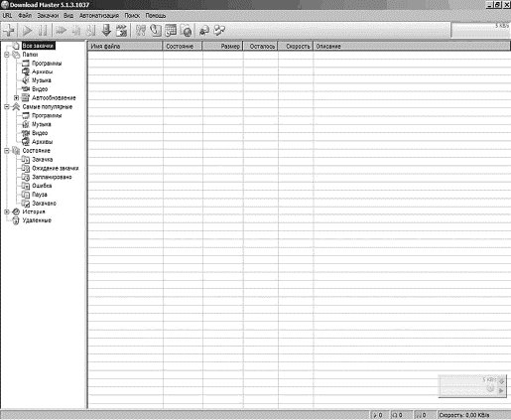The height and width of the screenshot is (420, 511).
Task: Click the down arrow toolbar icon
Action: [x=106, y=31]
